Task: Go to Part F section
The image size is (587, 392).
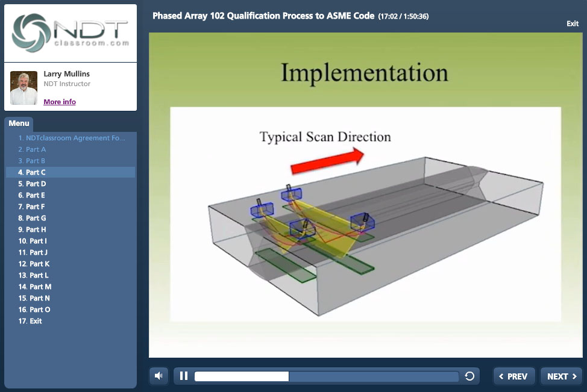Action: point(71,207)
